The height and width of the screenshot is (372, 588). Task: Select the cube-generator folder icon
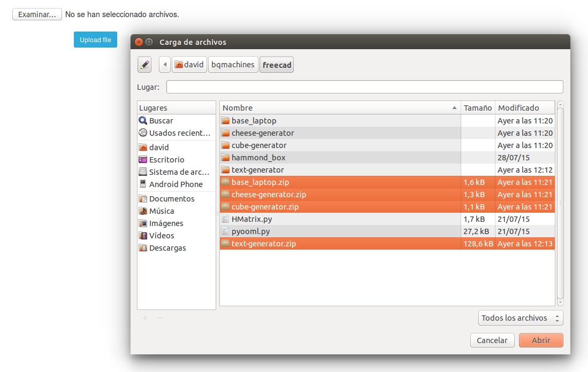click(225, 145)
